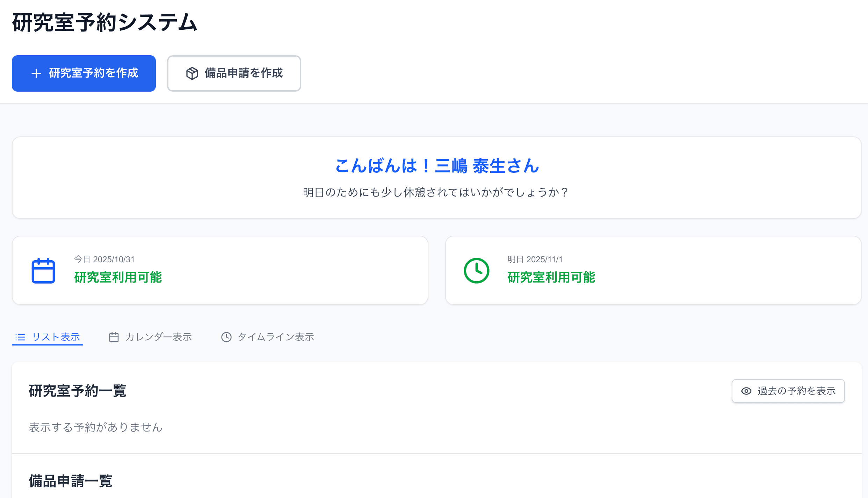This screenshot has height=498, width=868.
Task: Select the リスト表示 tab
Action: click(47, 337)
